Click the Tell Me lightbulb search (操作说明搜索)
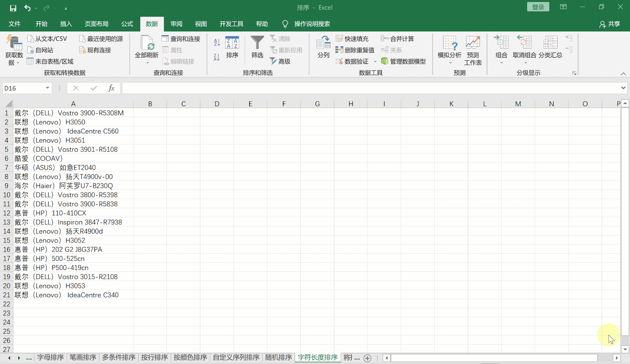 tap(306, 24)
